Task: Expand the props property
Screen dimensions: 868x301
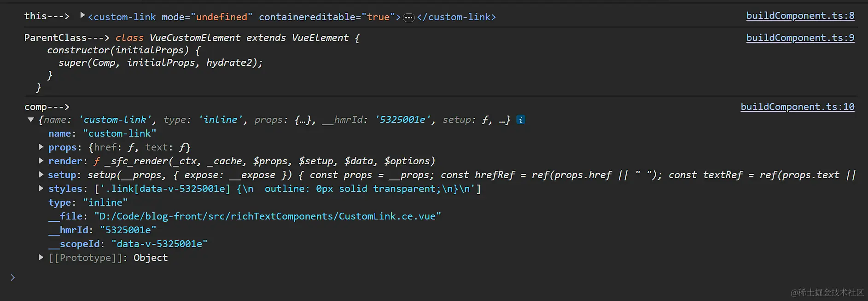Action: coord(41,147)
